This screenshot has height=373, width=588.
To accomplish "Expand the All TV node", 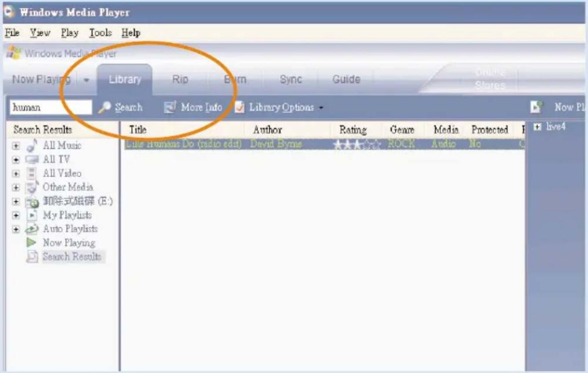I will click(x=16, y=160).
